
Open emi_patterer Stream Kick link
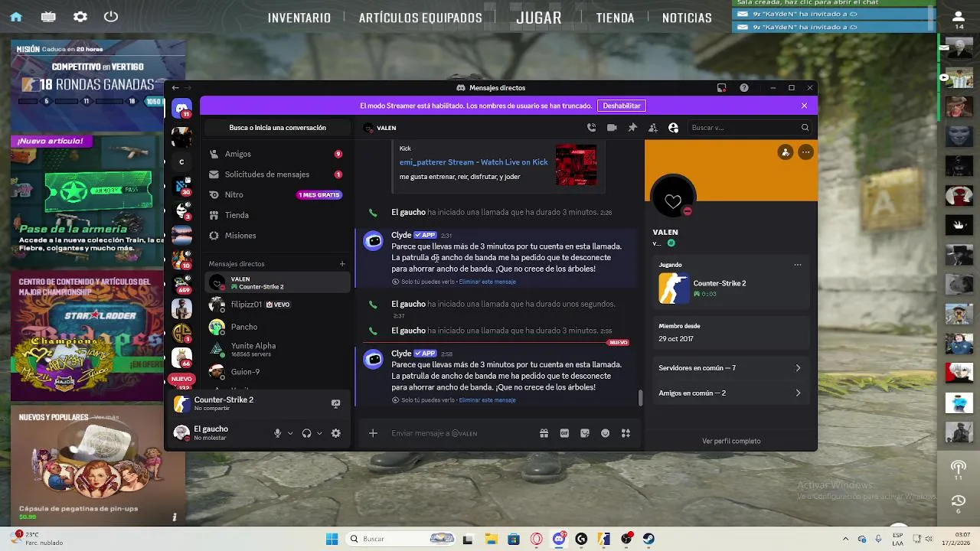point(473,162)
